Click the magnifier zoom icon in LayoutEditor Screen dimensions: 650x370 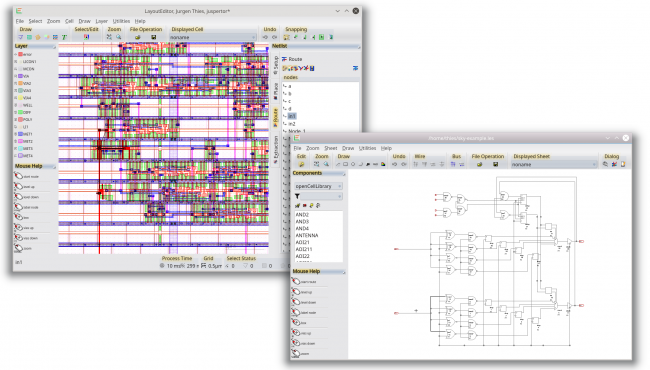coord(119,37)
